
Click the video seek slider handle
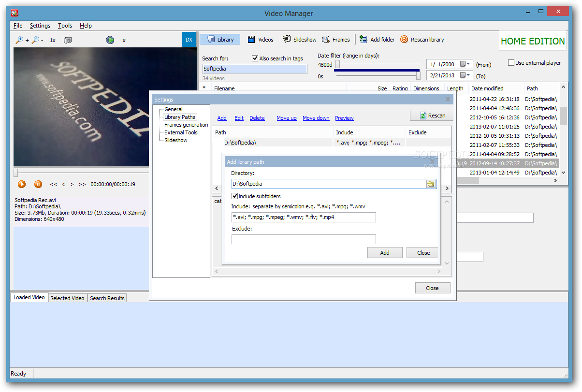15,173
